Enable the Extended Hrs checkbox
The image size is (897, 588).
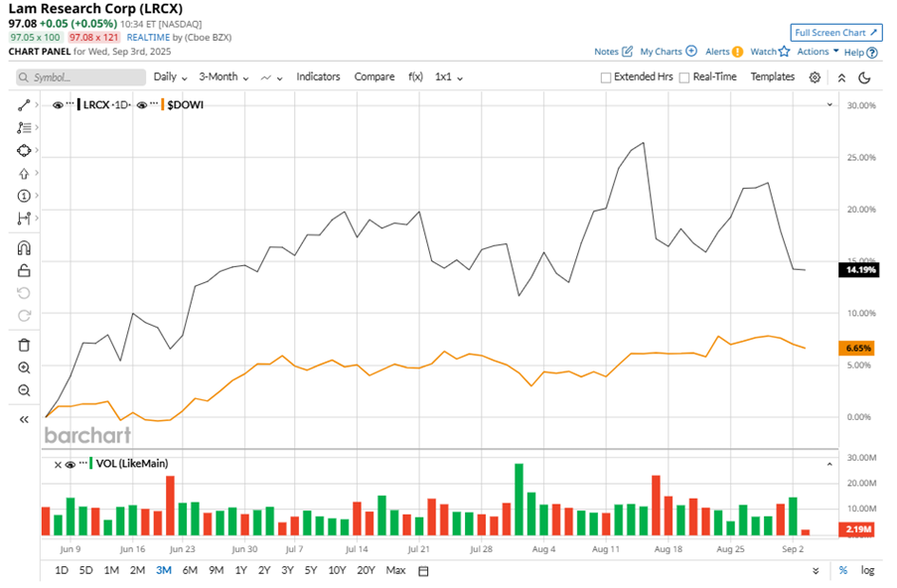[x=606, y=77]
